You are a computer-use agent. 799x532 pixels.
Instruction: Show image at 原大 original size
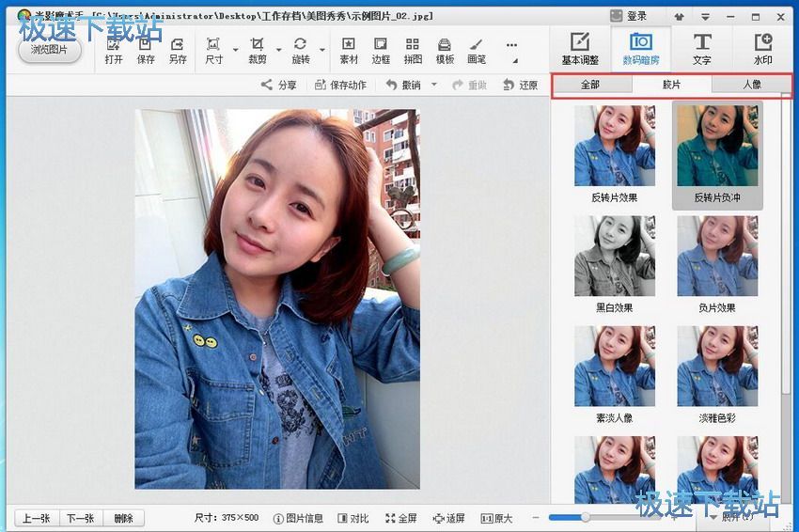(x=496, y=518)
